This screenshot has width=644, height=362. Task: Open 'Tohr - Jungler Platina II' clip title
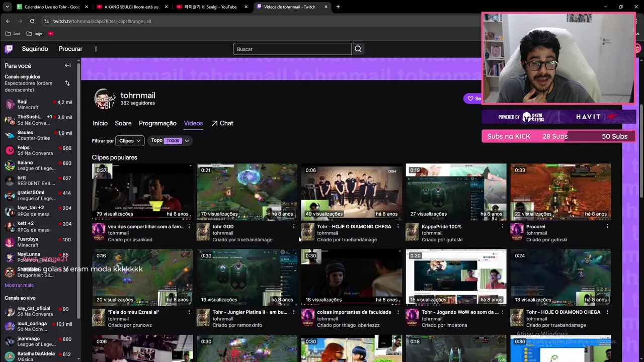[250, 312]
